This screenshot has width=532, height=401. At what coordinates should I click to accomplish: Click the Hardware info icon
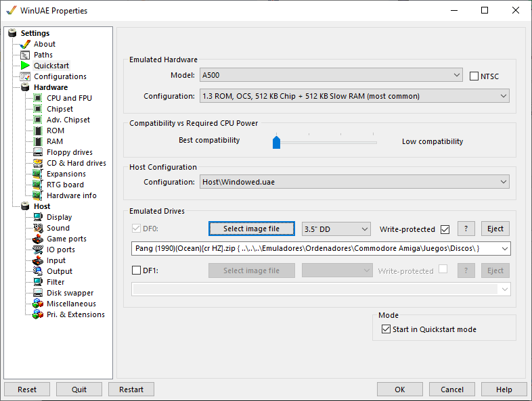(38, 195)
